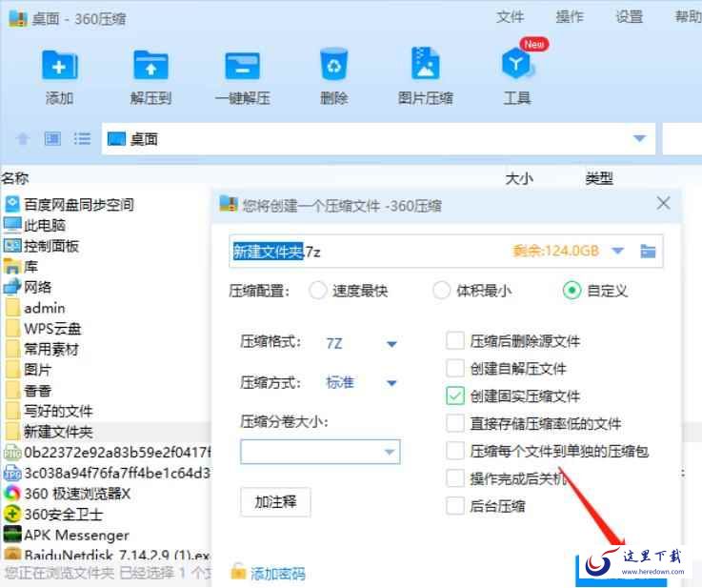Screen dimensions: 702x588
Task: Sort by the 类型 column header
Action: coord(599,178)
